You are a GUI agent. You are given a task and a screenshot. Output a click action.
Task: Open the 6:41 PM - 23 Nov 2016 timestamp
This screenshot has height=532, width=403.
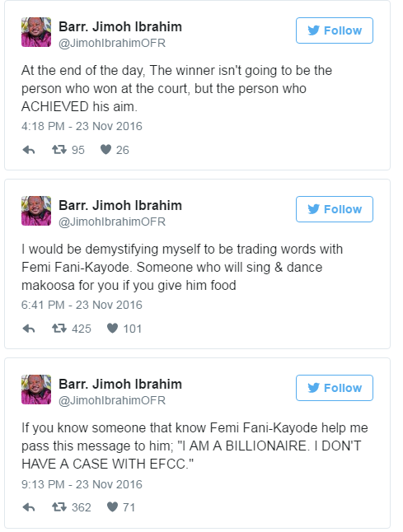click(82, 305)
